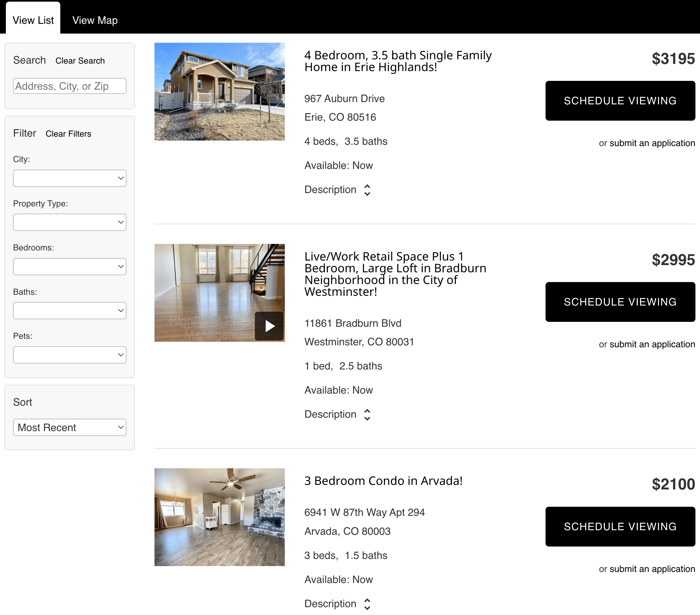Click the Address, City, or Zip search field
The height and width of the screenshot is (615, 700).
(69, 86)
